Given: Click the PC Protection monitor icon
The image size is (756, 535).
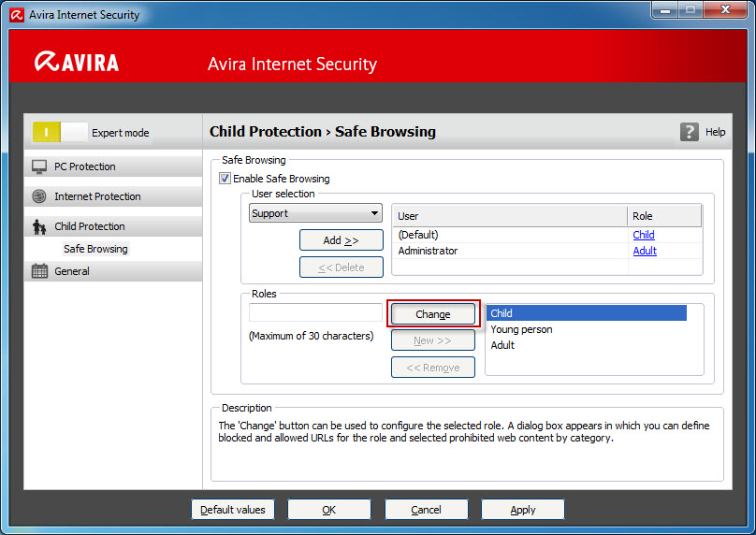Looking at the screenshot, I should [39, 166].
